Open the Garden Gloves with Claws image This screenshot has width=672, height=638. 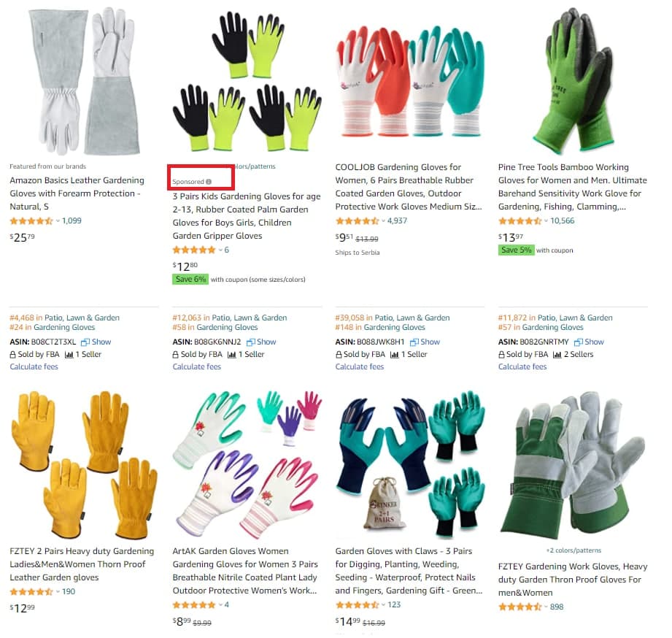(x=410, y=465)
